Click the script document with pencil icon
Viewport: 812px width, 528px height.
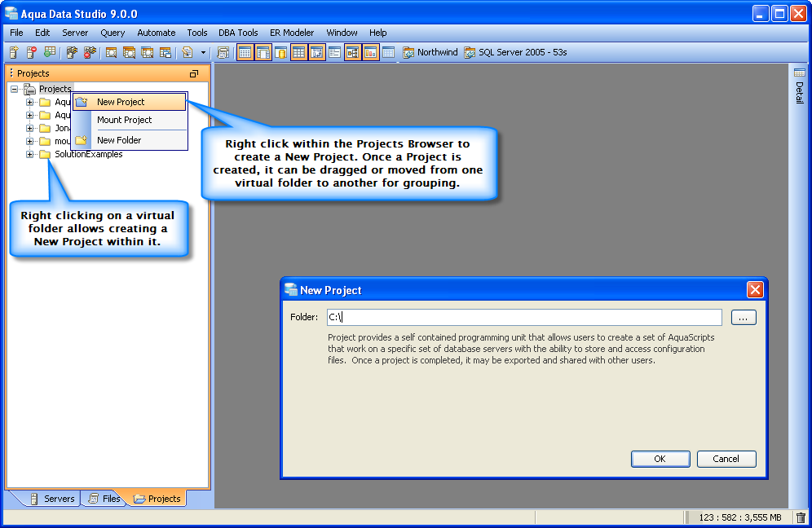point(188,52)
